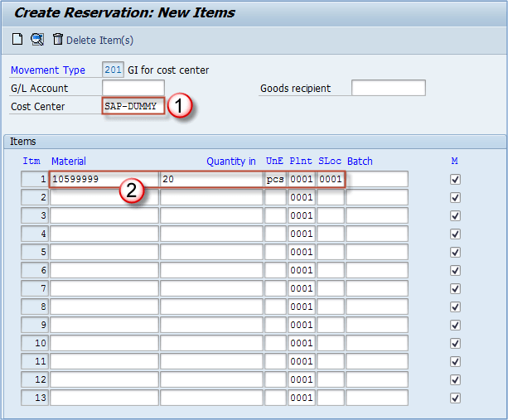Click the Movement Type label link
The width and height of the screenshot is (508, 420).
point(48,70)
